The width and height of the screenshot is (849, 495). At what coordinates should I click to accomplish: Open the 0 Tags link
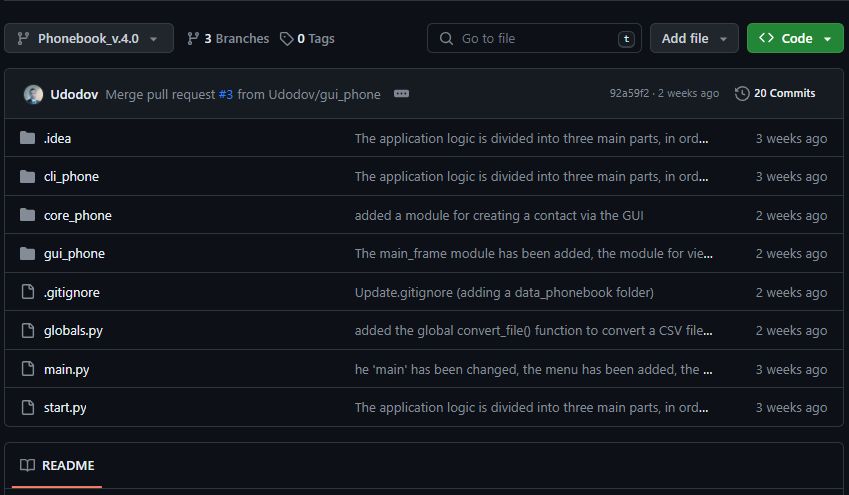pos(307,38)
